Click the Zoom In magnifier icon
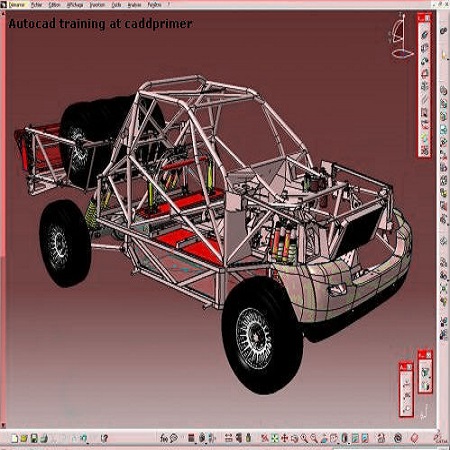 [x=304, y=438]
